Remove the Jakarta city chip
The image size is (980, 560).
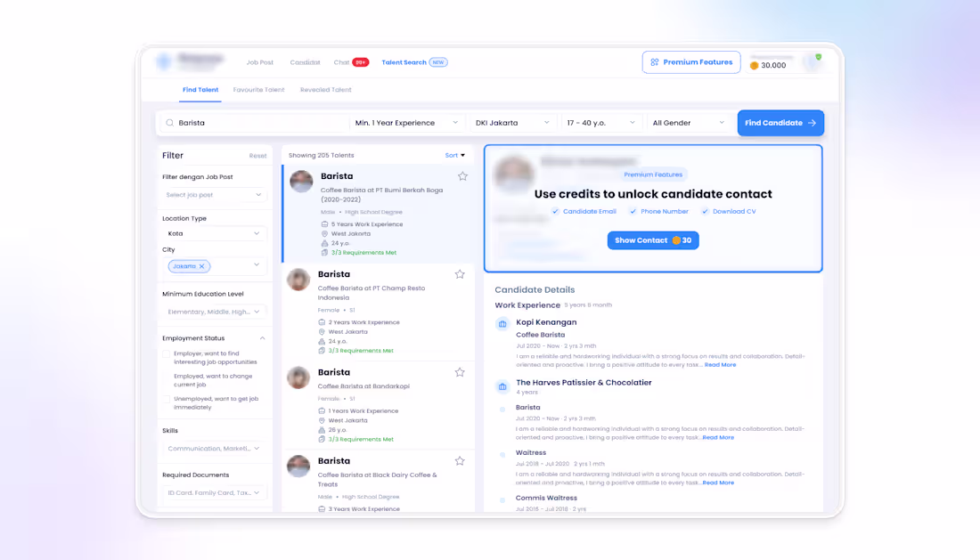(x=202, y=266)
